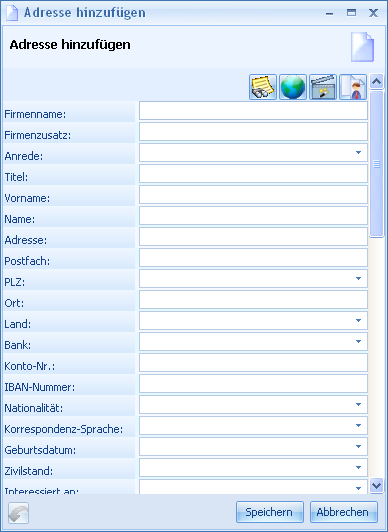The width and height of the screenshot is (388, 532).
Task: Click the large document icon in header
Action: (x=362, y=47)
